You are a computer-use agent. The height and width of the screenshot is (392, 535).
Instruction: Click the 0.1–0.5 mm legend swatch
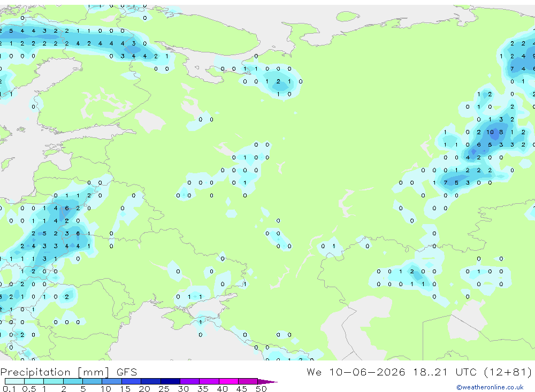tap(14, 381)
